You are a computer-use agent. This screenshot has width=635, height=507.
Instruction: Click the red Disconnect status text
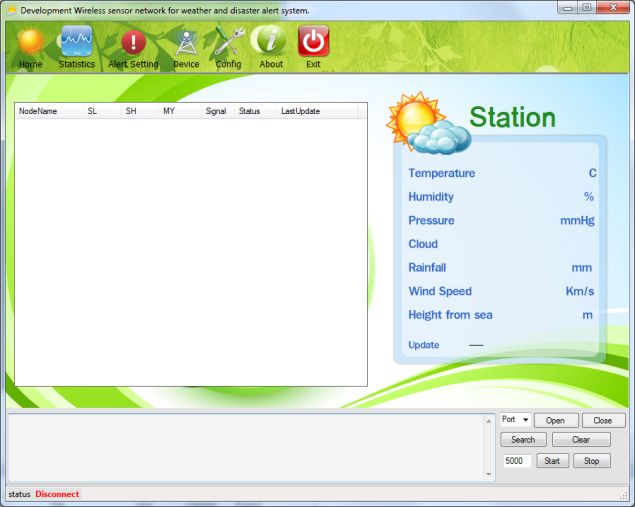coord(57,494)
